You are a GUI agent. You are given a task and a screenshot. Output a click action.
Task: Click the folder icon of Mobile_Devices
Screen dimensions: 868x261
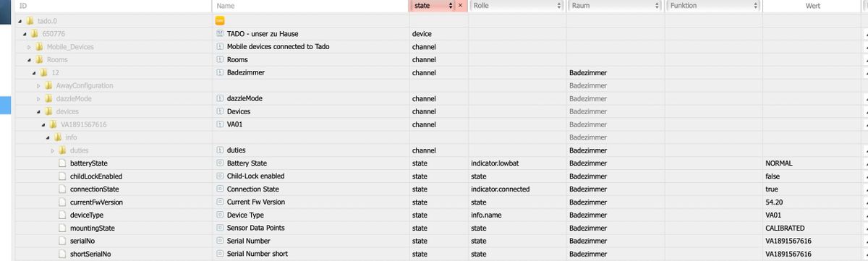pos(39,47)
